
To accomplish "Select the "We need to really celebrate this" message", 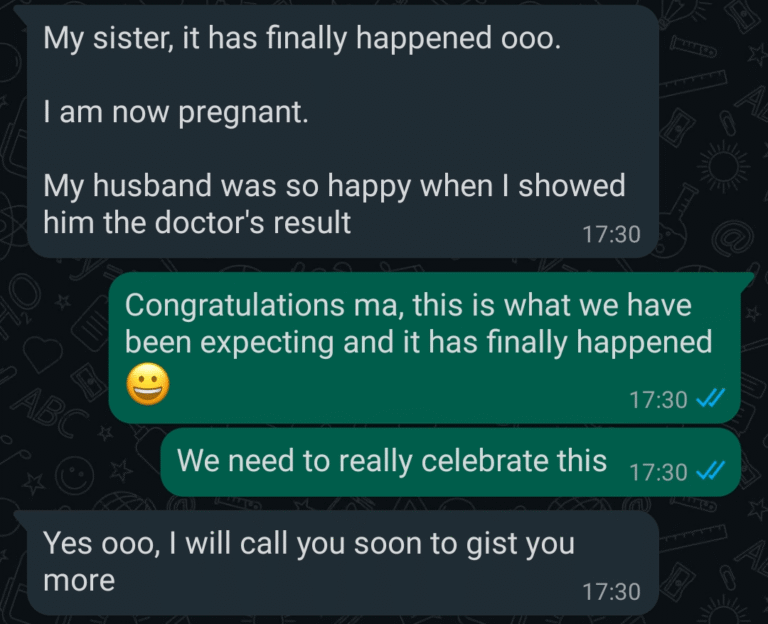I will [x=392, y=460].
